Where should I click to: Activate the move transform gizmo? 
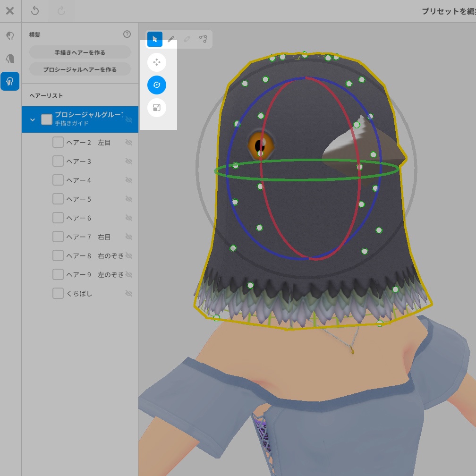click(156, 62)
